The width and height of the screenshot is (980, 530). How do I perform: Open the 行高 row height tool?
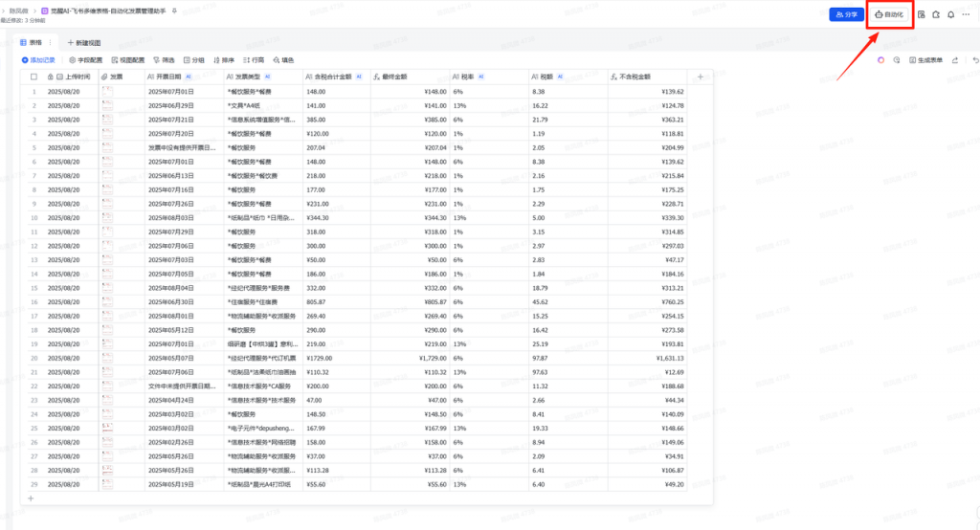pyautogui.click(x=254, y=60)
